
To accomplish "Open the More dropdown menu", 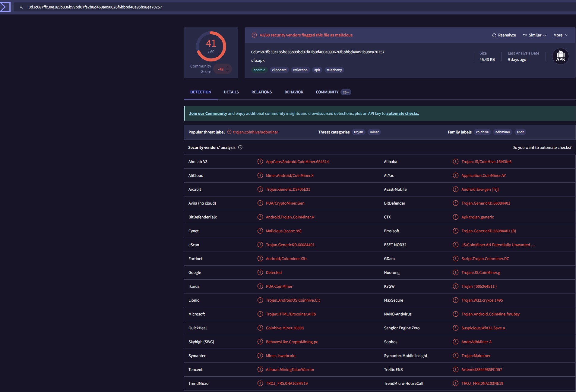I will point(561,35).
